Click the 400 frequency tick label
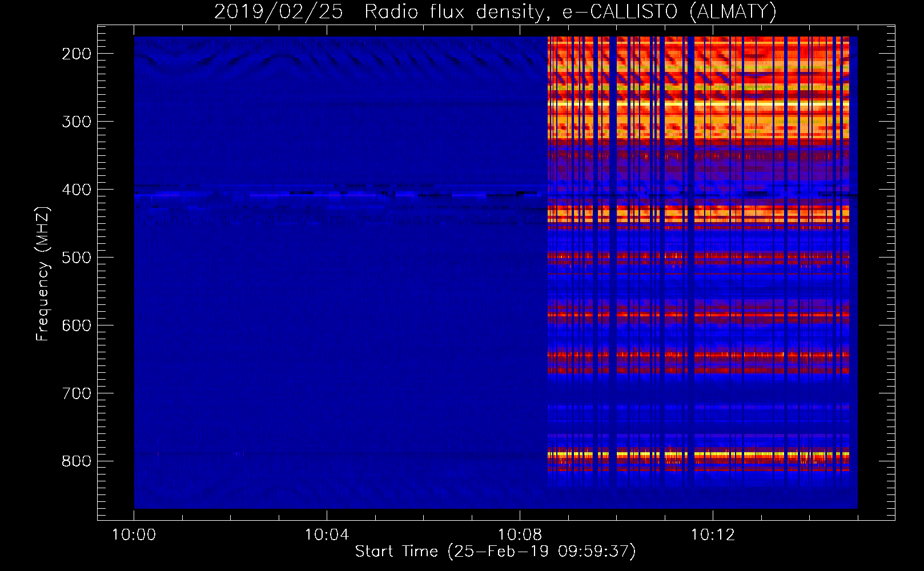This screenshot has height=571, width=924. point(77,190)
